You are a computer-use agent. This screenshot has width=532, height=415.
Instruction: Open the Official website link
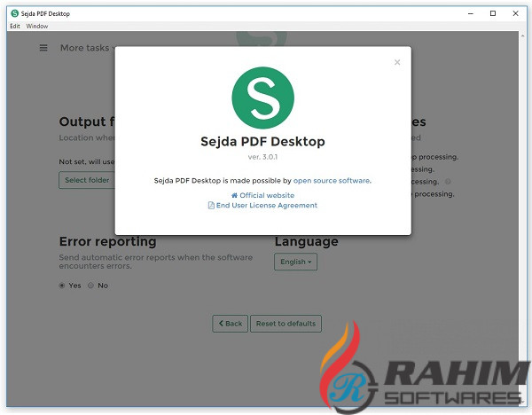tap(267, 195)
